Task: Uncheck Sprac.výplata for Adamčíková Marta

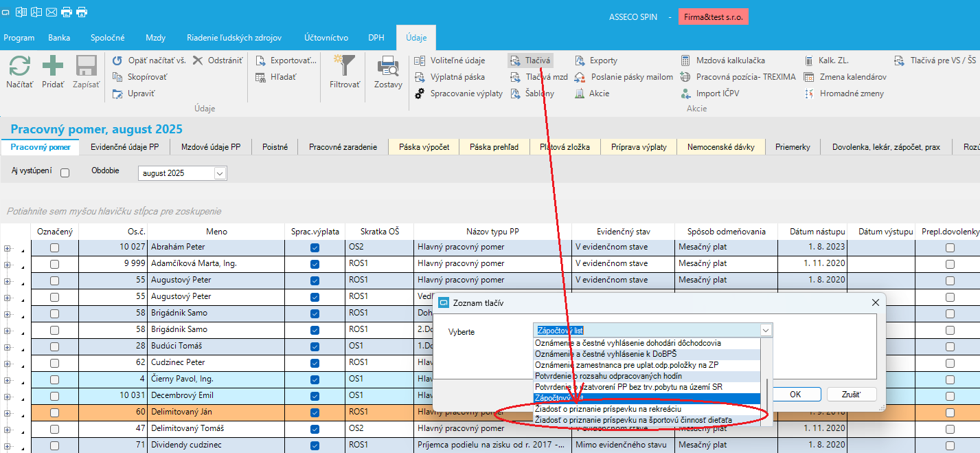Action: [315, 264]
